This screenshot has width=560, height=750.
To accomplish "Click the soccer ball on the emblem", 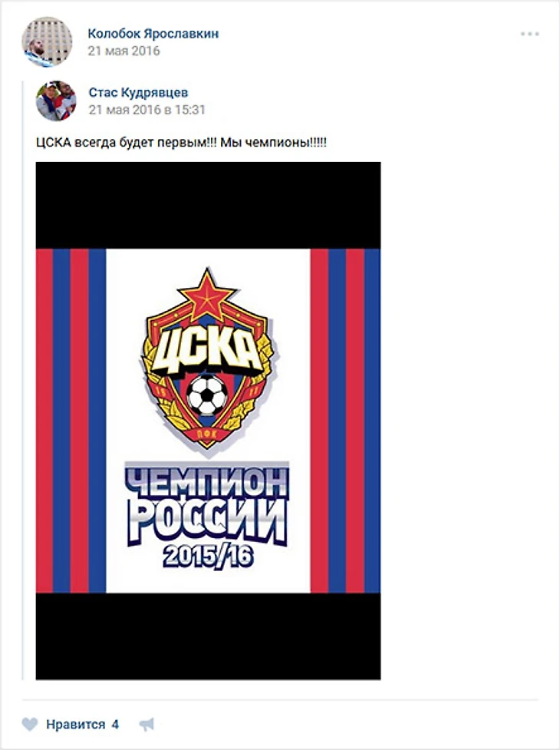I will click(207, 395).
